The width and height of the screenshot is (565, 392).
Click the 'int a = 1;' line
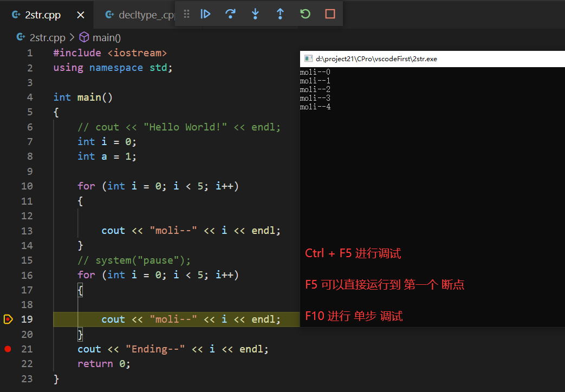tap(107, 156)
